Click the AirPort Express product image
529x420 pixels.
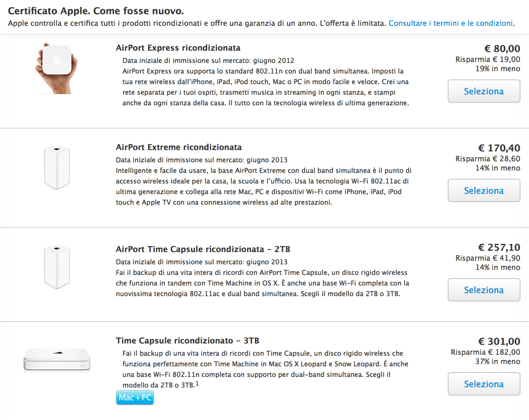pyautogui.click(x=57, y=68)
